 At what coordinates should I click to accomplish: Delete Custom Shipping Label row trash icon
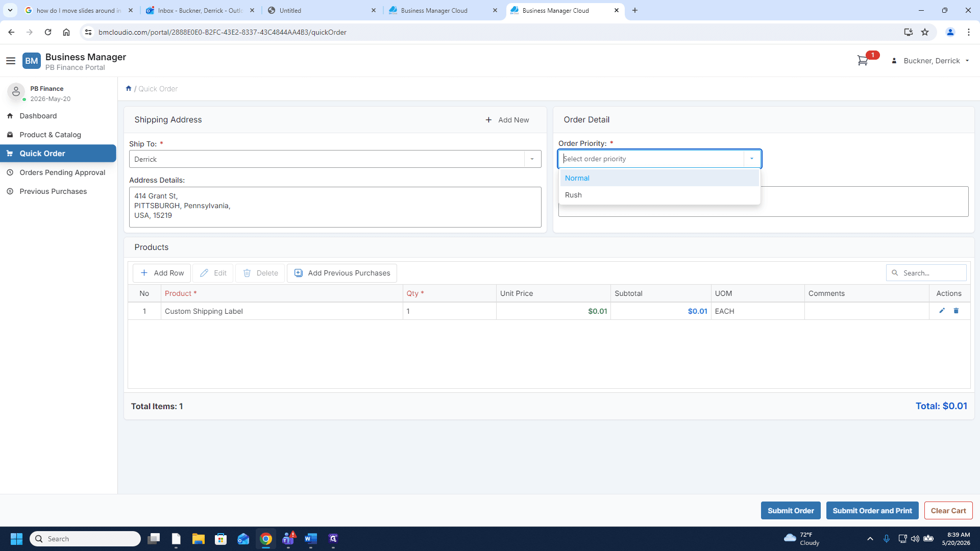pyautogui.click(x=956, y=311)
